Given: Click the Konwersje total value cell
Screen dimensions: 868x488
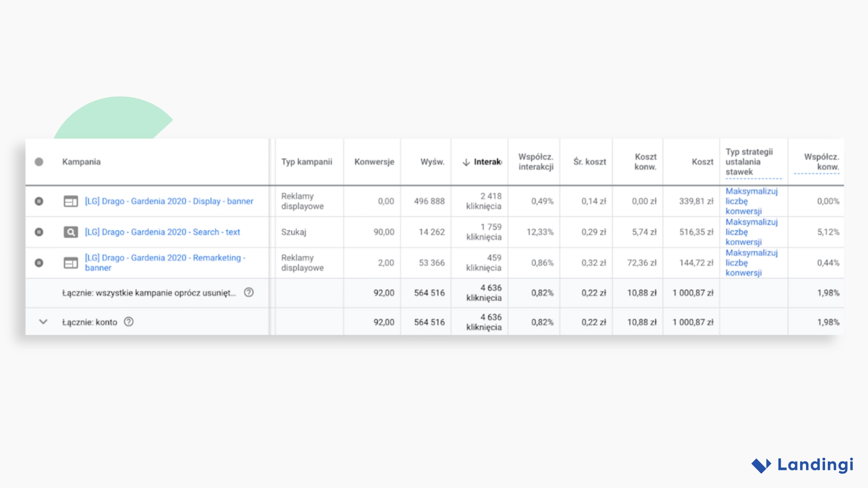Looking at the screenshot, I should pyautogui.click(x=384, y=292).
